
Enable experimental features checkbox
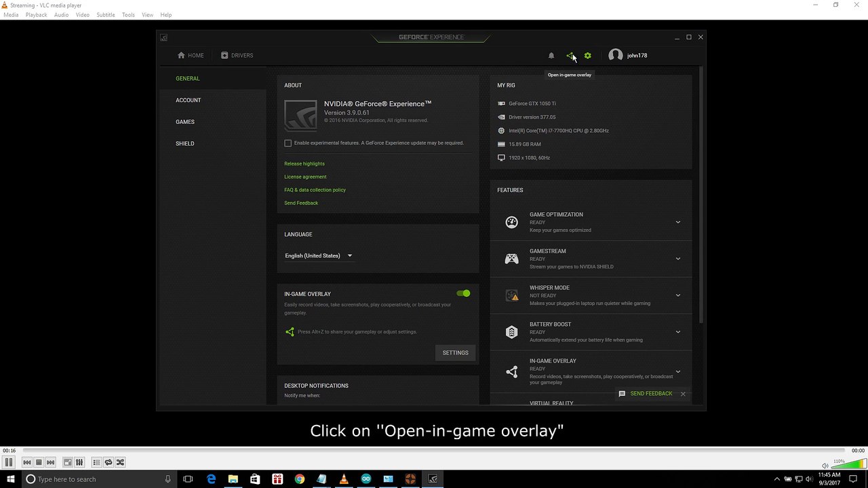point(288,143)
